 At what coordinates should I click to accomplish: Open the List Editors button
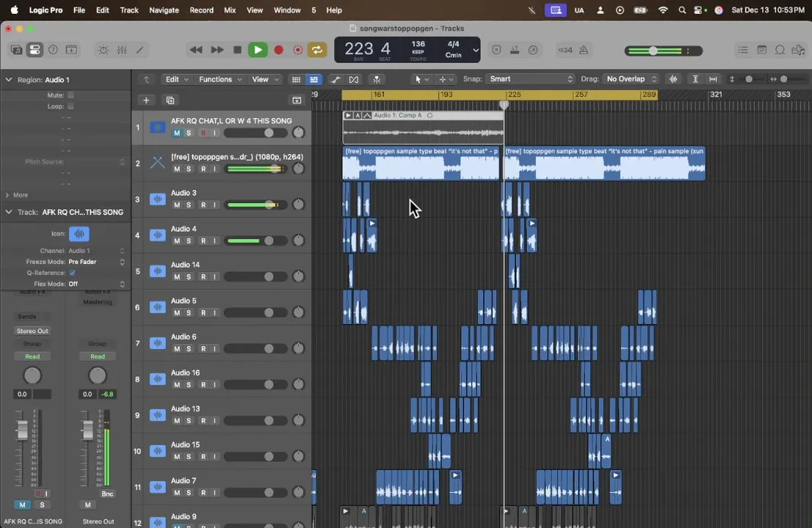click(x=743, y=51)
